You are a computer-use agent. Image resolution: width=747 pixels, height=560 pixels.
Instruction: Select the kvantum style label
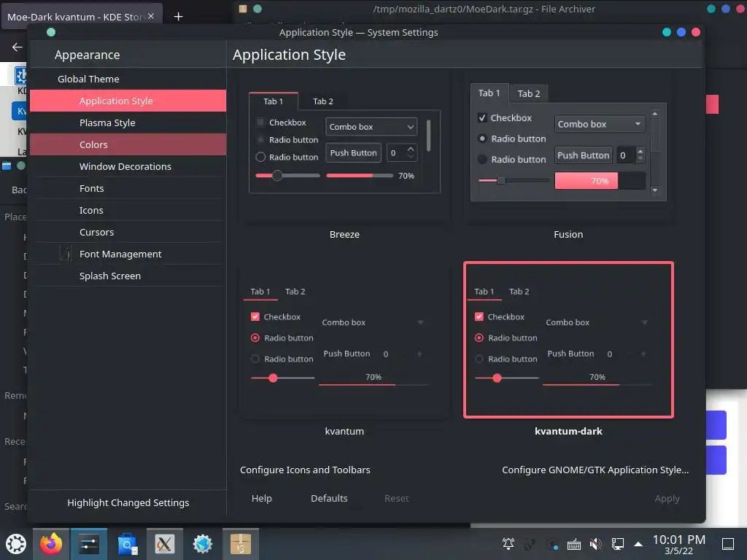[344, 432]
